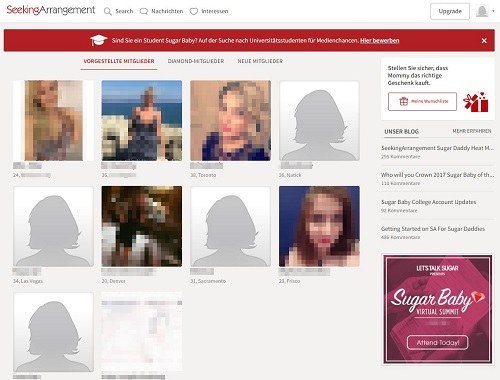Open placeholder profile of Las Vegas member
This screenshot has width=500, height=380.
click(x=53, y=226)
